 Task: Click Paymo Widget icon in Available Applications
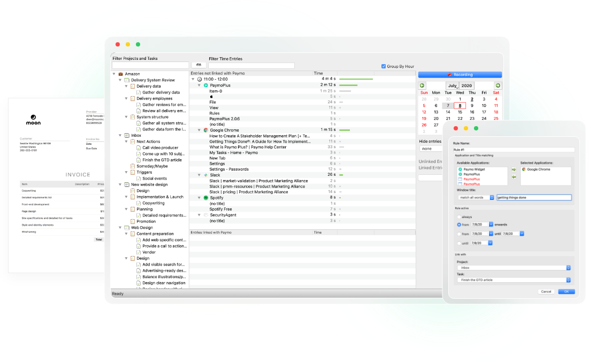coord(460,169)
